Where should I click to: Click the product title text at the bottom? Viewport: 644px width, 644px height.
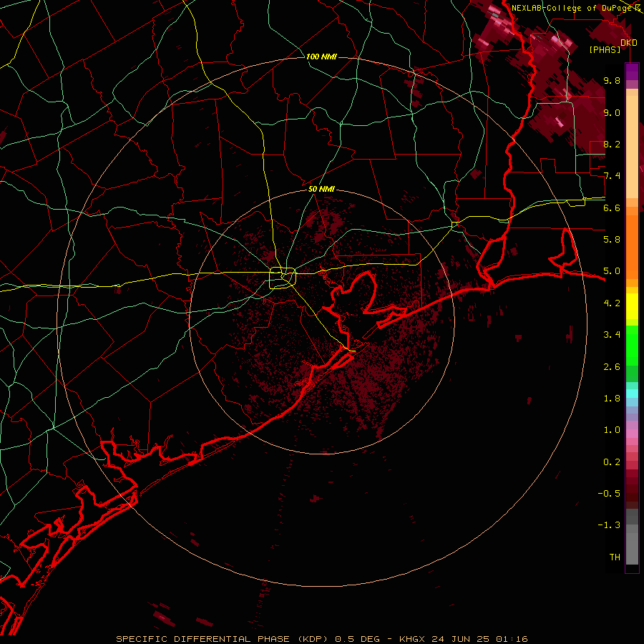(322, 639)
